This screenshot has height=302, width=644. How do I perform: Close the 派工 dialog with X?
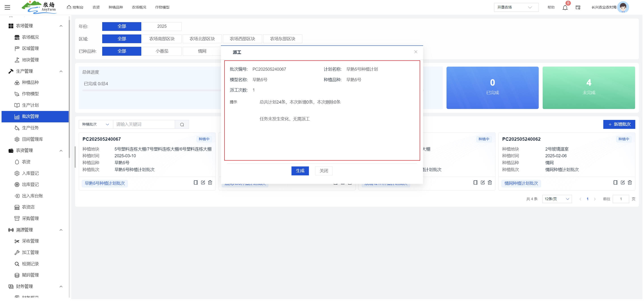(x=415, y=52)
